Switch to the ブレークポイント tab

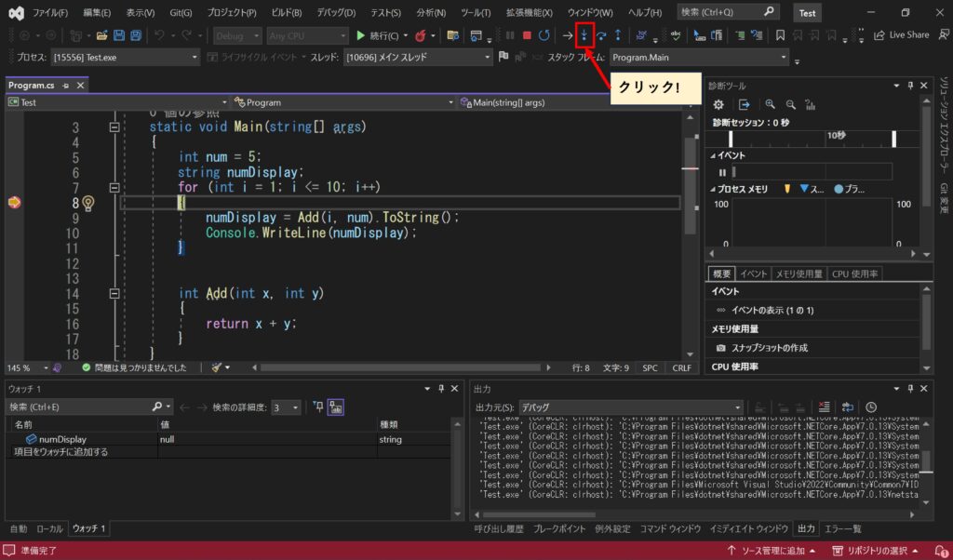coord(559,528)
